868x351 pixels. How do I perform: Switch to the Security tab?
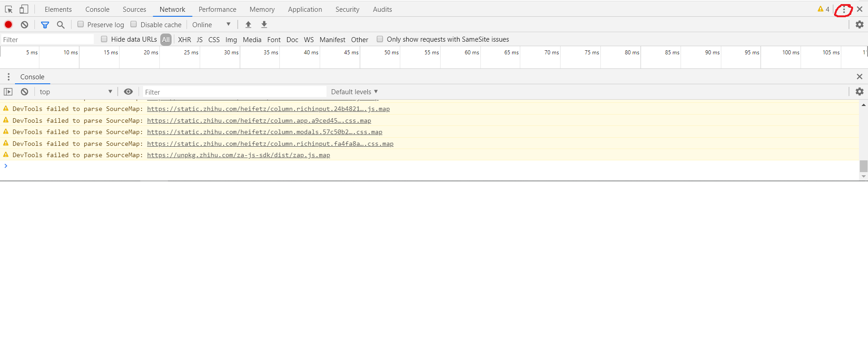[x=347, y=9]
